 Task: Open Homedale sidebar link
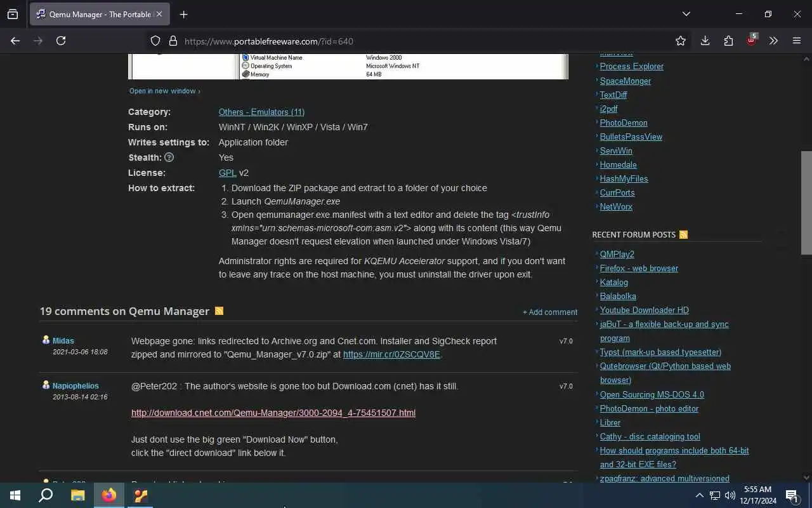(x=619, y=164)
